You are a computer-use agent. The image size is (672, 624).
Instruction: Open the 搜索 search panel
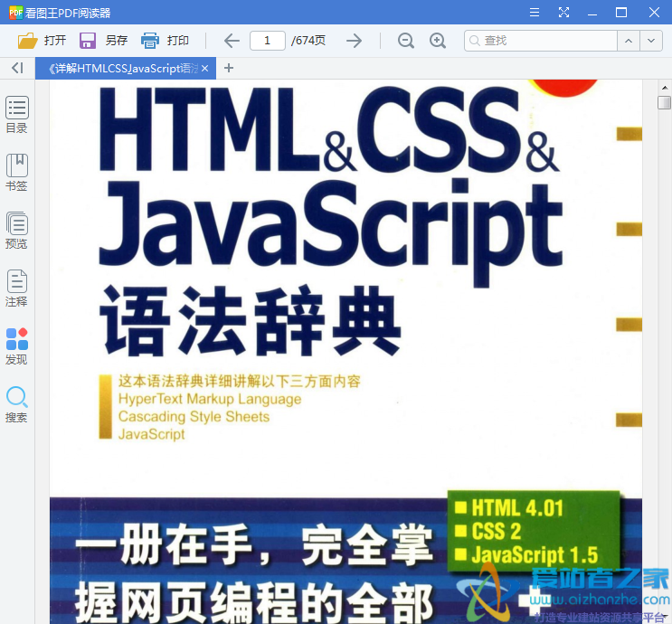(16, 404)
